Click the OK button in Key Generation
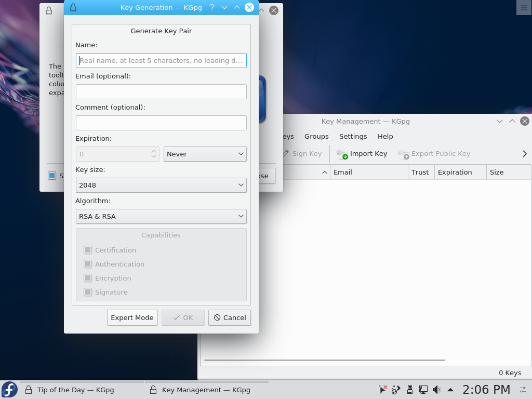 183,317
